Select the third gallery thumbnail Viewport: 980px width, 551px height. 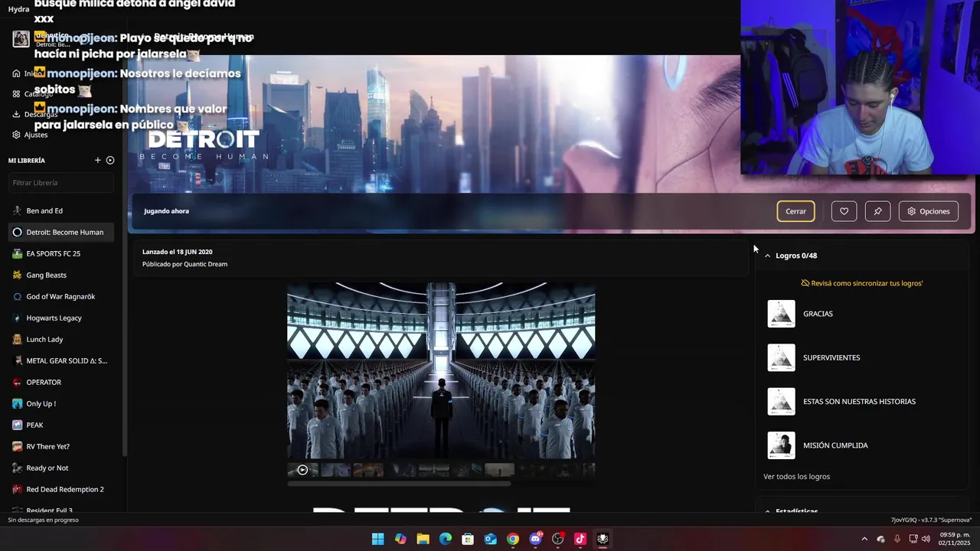pos(368,470)
